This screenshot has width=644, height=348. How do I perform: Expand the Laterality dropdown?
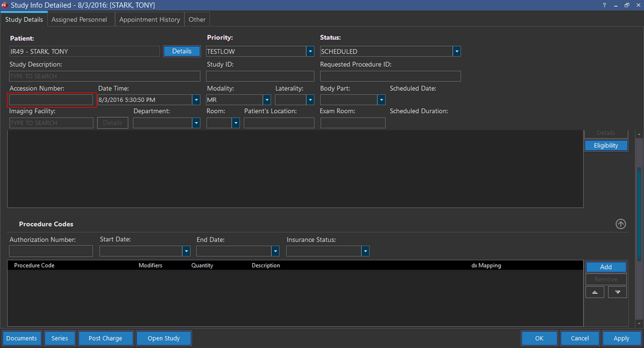[x=310, y=100]
